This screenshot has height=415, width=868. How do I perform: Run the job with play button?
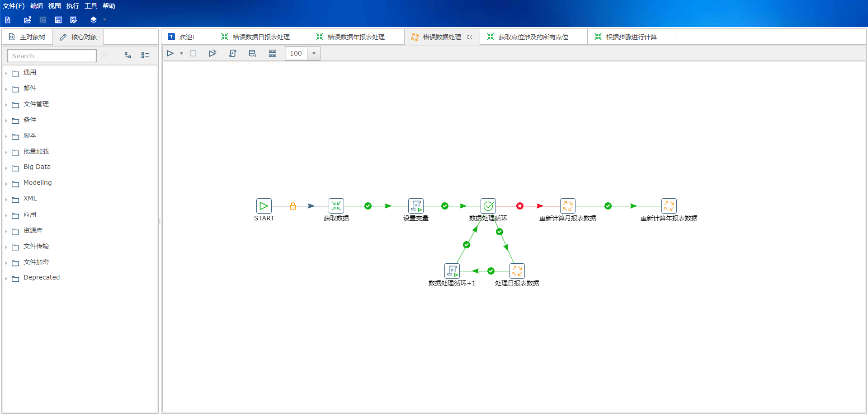170,53
